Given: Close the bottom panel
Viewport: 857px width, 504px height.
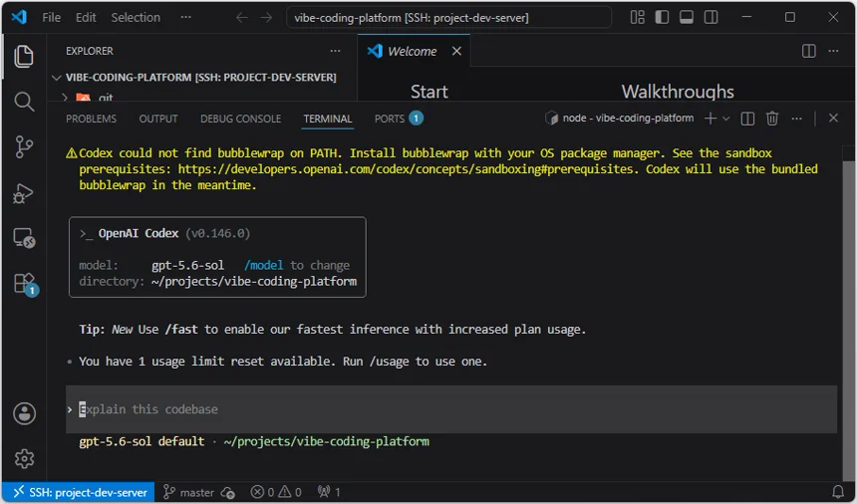Looking at the screenshot, I should point(833,118).
